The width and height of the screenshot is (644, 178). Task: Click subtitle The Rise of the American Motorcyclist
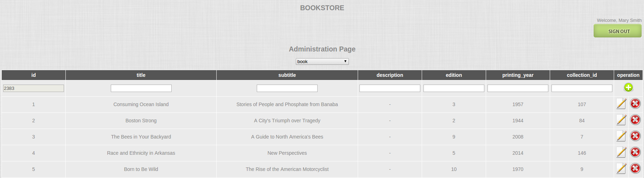(x=287, y=169)
